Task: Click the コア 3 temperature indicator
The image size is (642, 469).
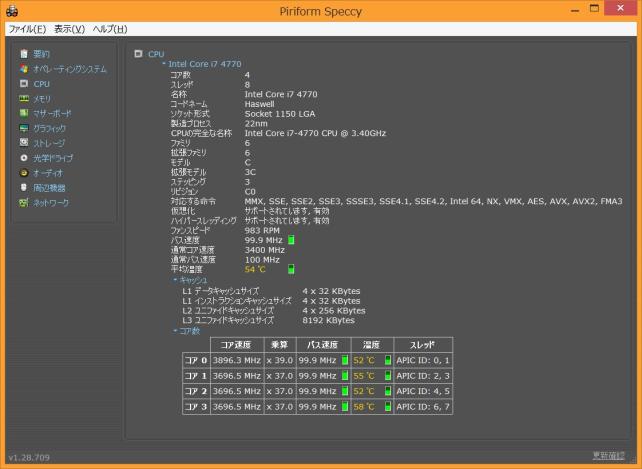Action: click(x=388, y=407)
